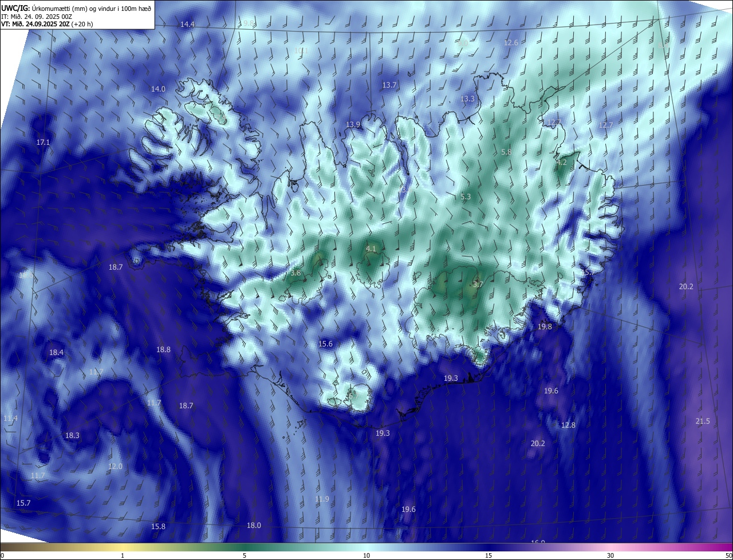Click the color scale label 30
The height and width of the screenshot is (560, 733).
(x=610, y=555)
